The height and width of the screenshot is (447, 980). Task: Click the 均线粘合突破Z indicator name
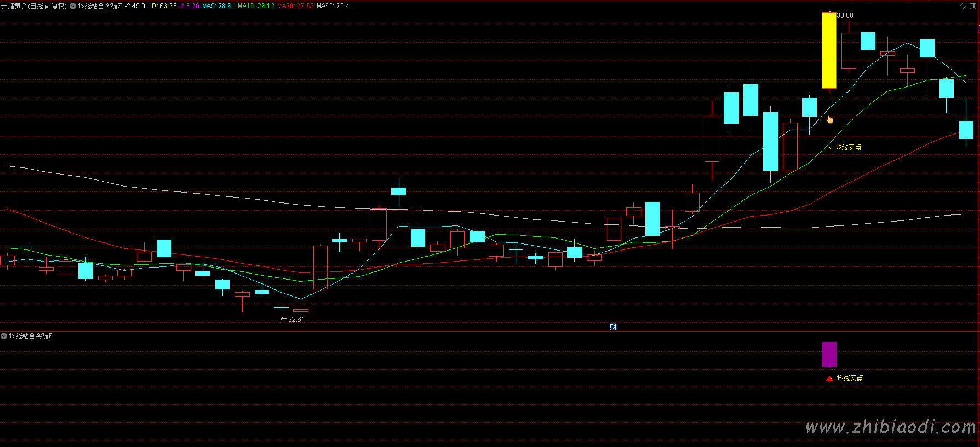pyautogui.click(x=100, y=6)
